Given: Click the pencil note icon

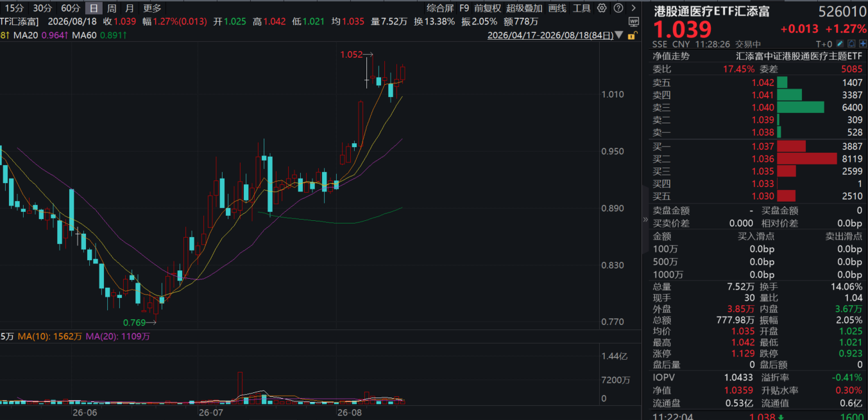Looking at the screenshot, I should click(840, 44).
